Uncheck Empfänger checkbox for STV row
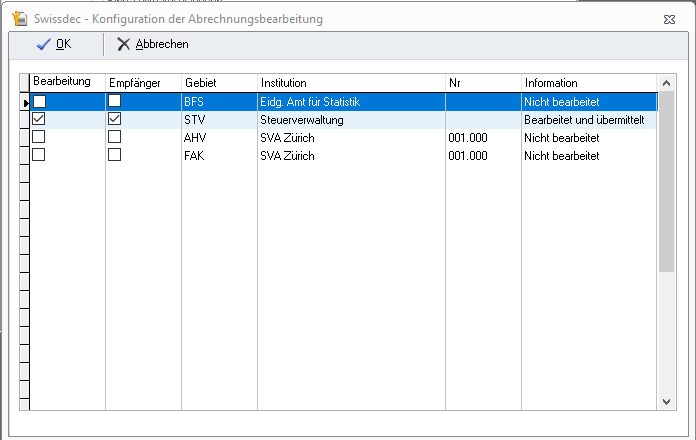This screenshot has width=696, height=440. [115, 119]
